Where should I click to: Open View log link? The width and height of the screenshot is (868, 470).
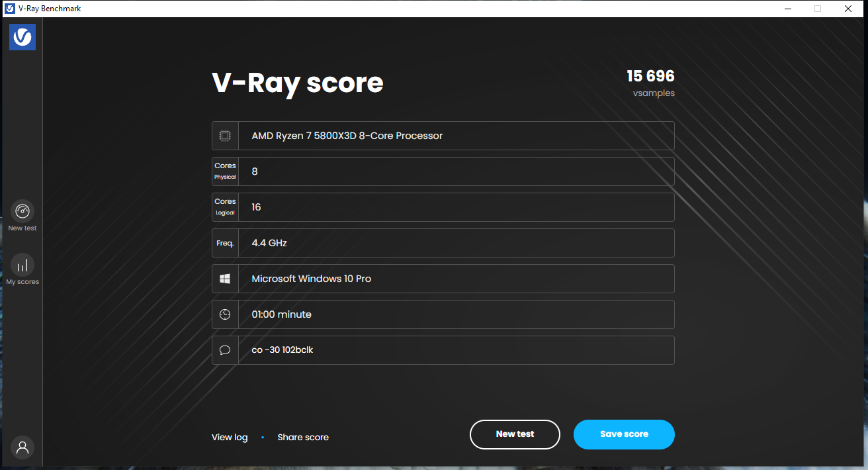230,437
